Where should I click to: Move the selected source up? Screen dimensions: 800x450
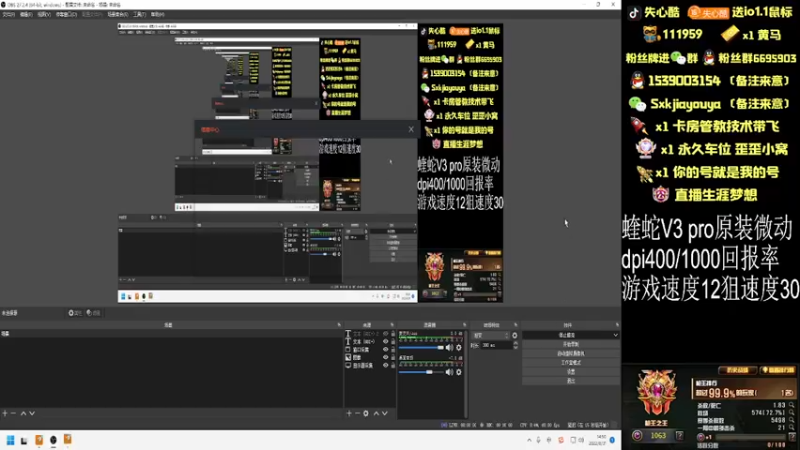[376, 413]
